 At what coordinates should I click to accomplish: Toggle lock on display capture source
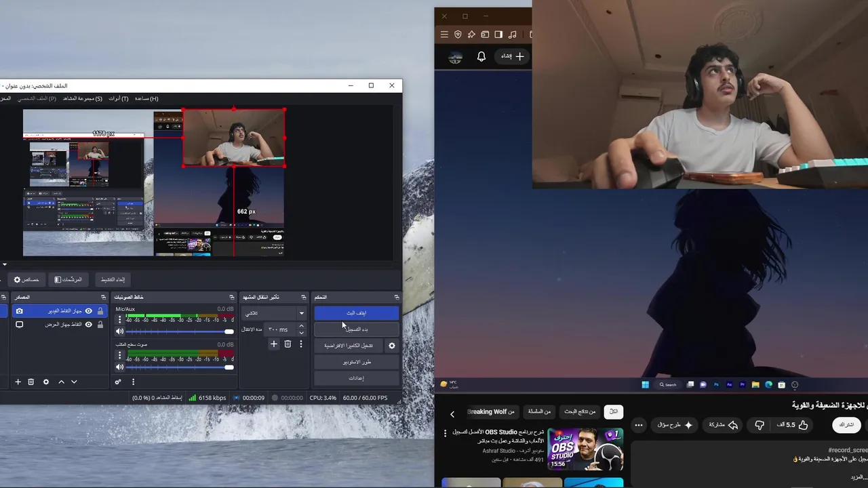coord(100,325)
